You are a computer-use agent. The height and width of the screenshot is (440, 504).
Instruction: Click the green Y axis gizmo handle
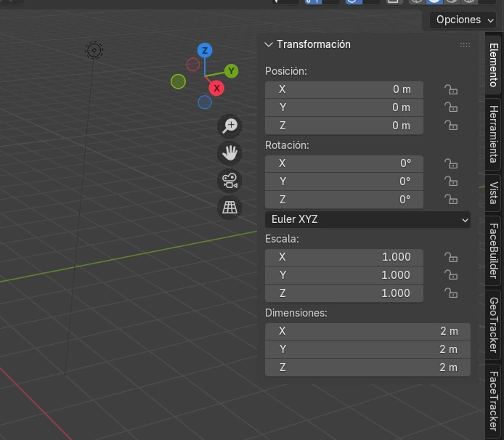tap(231, 70)
